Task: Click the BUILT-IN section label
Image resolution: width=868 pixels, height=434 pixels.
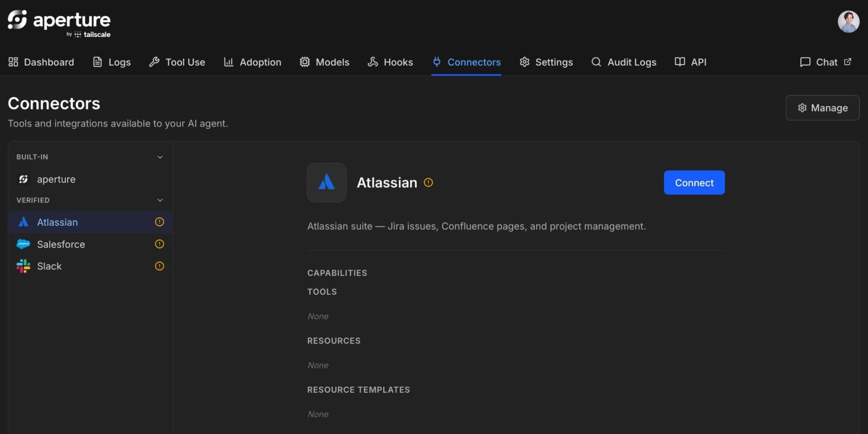Action: [x=32, y=157]
